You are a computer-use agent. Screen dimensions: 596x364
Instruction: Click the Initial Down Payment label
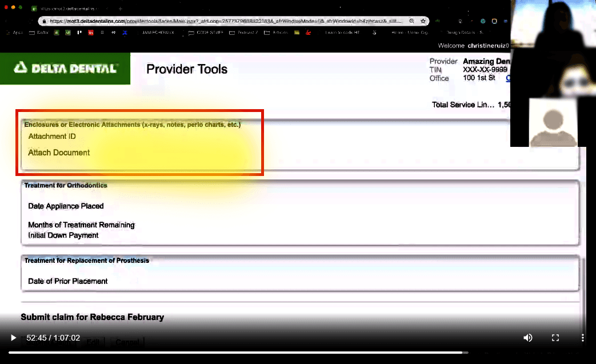coord(63,235)
